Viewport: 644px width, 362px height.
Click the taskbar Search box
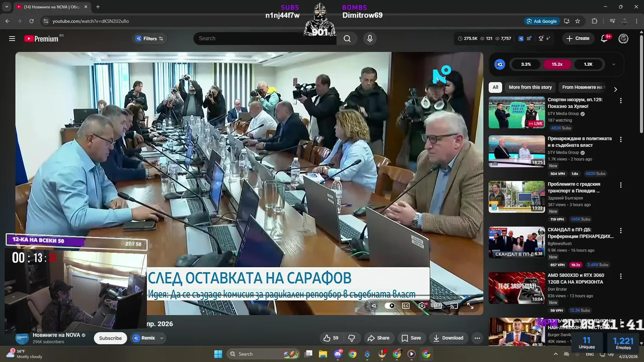point(263,354)
